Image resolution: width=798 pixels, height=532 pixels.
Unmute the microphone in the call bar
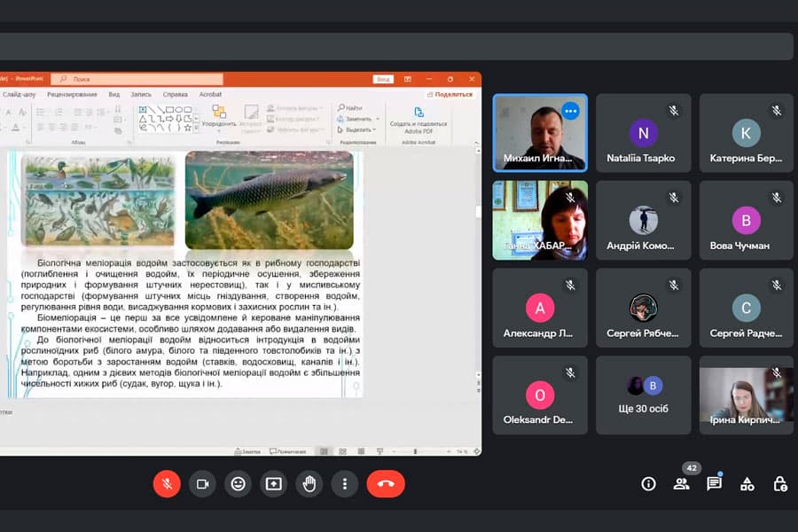[x=167, y=483]
